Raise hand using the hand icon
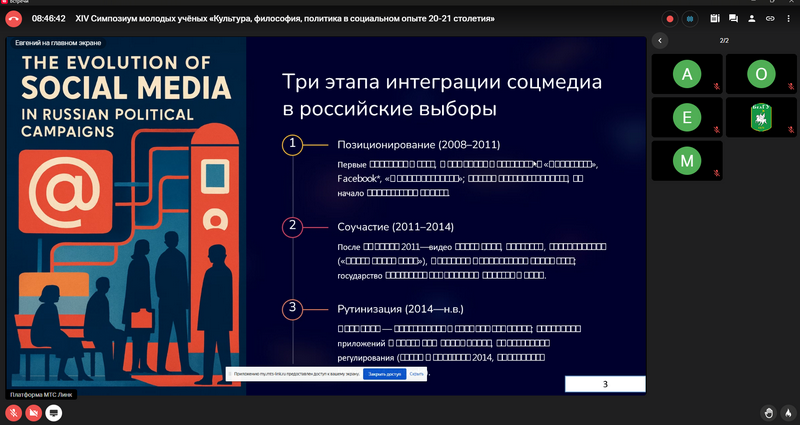 pos(768,412)
